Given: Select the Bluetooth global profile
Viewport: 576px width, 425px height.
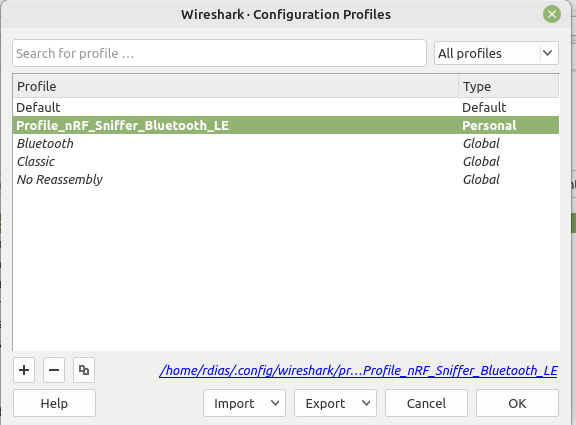Looking at the screenshot, I should coord(286,143).
